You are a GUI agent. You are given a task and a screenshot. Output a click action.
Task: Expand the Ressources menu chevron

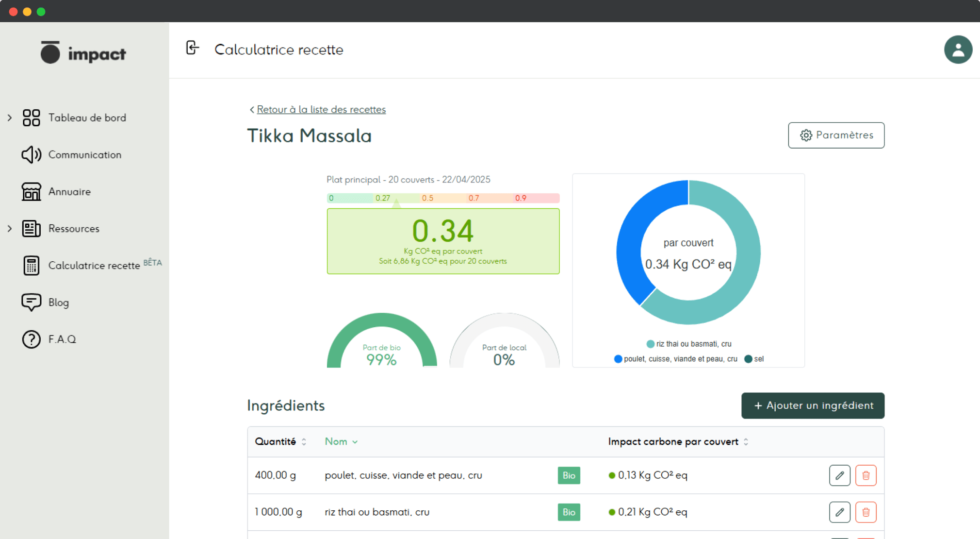pos(10,228)
